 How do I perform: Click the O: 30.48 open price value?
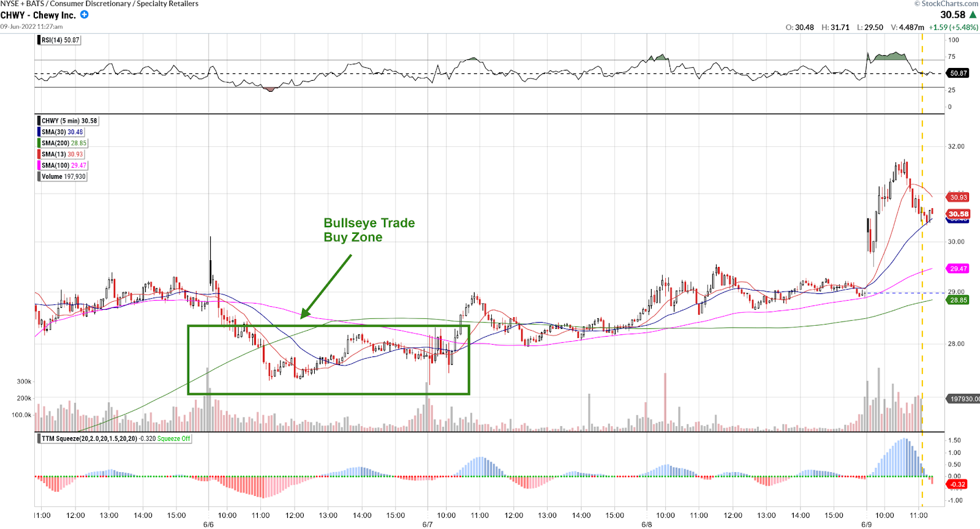(800, 28)
